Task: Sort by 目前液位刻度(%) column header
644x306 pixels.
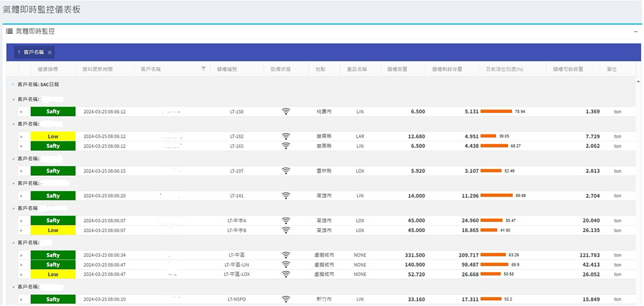Action: pyautogui.click(x=504, y=69)
